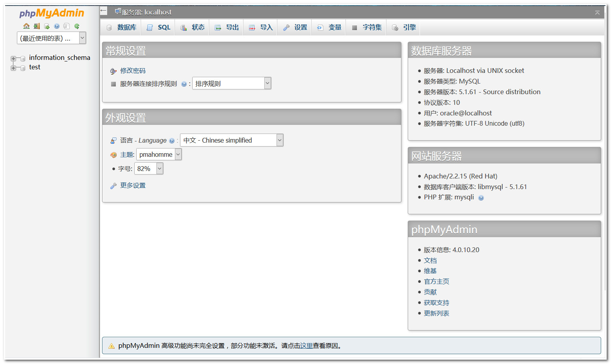Click the test database icon
The height and width of the screenshot is (364, 611).
[23, 68]
